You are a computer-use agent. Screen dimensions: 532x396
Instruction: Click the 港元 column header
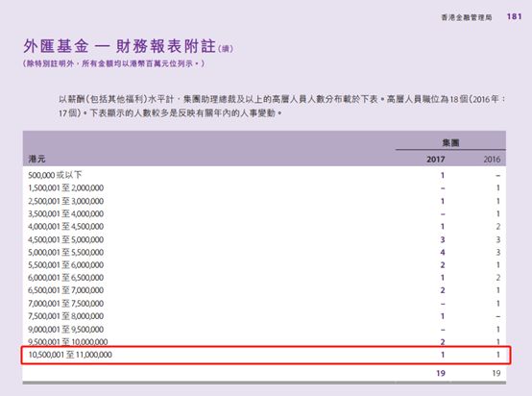pyautogui.click(x=36, y=159)
